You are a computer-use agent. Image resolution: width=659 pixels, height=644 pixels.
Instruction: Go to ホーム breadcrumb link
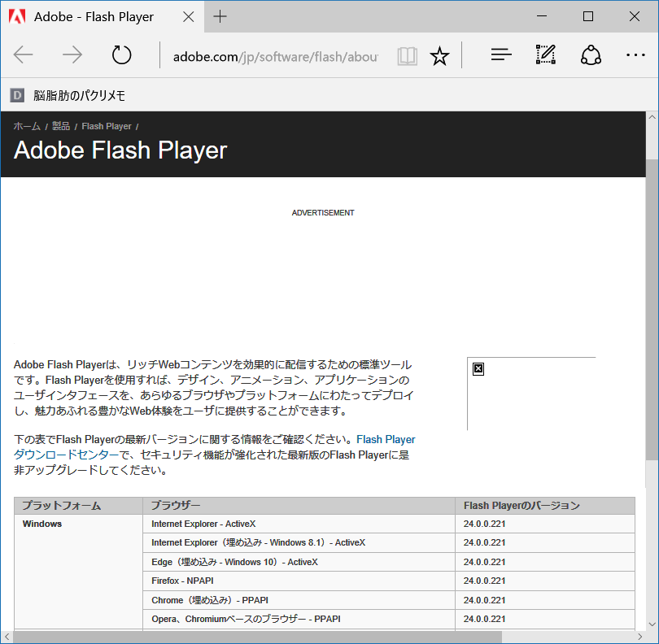click(27, 126)
